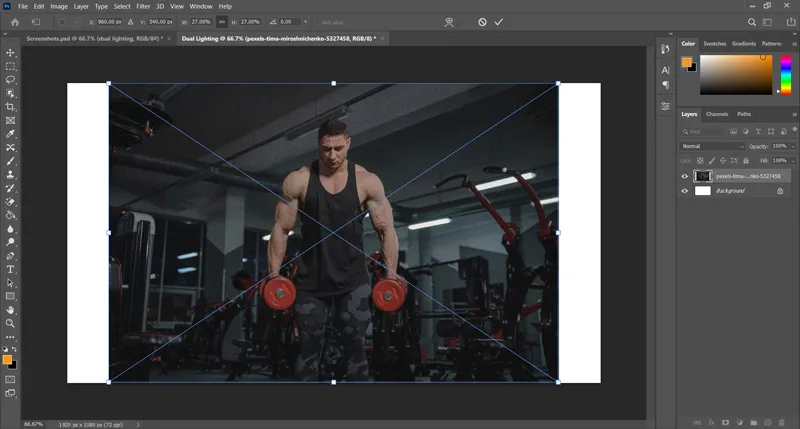The image size is (800, 429).
Task: Select the Zoom tool in toolbar
Action: point(11,323)
